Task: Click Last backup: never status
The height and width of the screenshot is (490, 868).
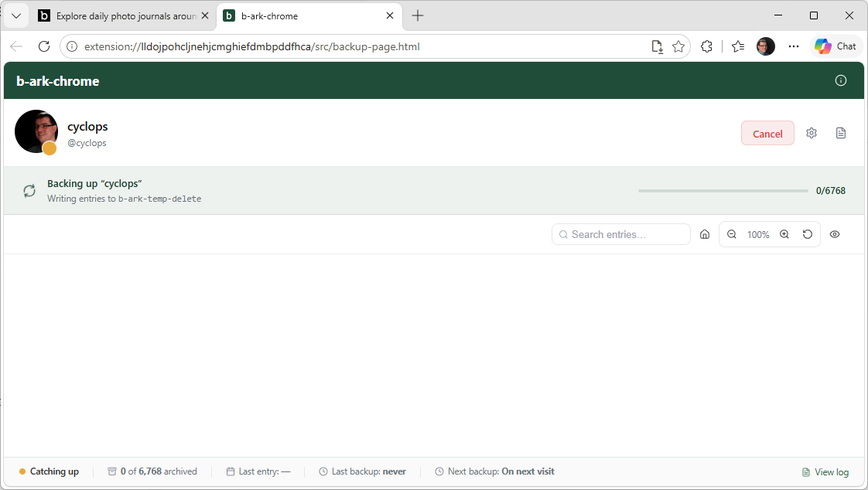Action: 363,471
